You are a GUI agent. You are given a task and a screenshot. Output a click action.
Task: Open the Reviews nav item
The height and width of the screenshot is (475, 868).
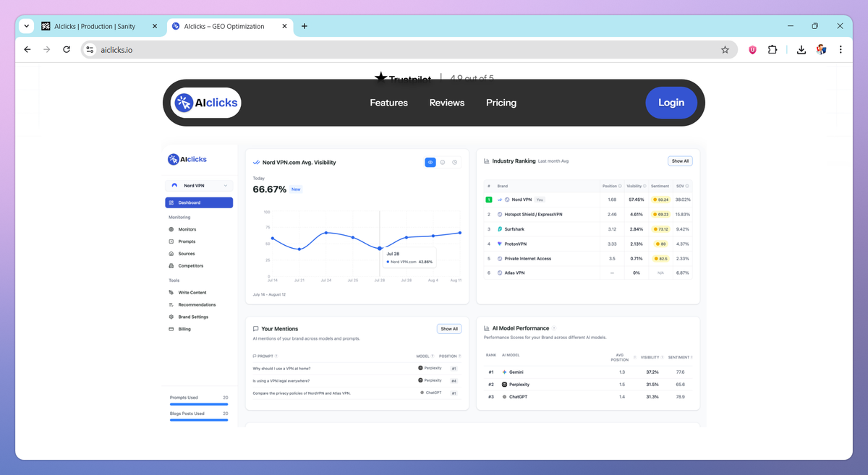[447, 103]
